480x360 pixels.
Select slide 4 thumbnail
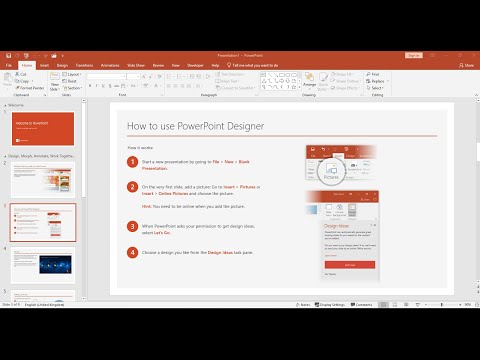coord(43,265)
